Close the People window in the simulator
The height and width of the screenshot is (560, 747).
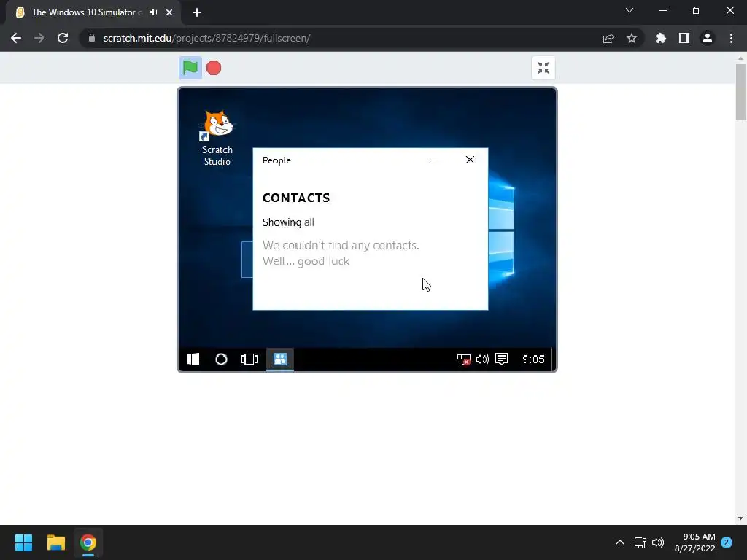click(470, 160)
